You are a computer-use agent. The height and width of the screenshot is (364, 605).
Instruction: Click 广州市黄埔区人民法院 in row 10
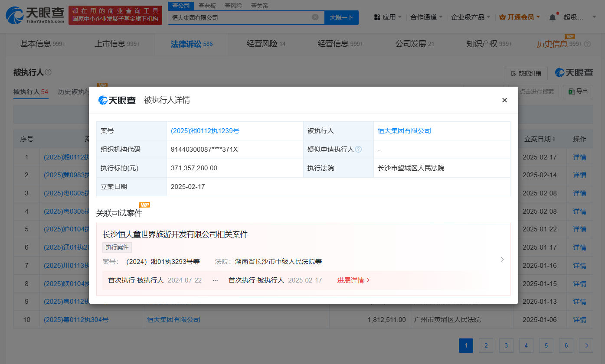pyautogui.click(x=448, y=320)
